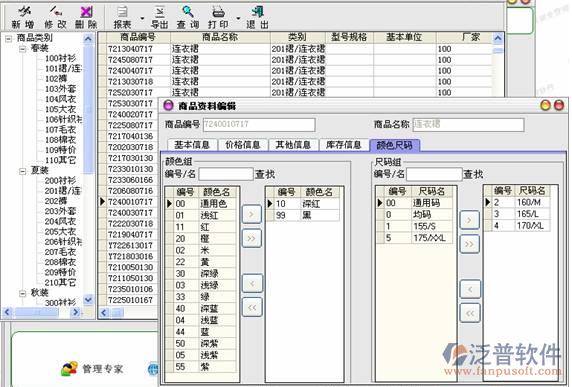
Task: Open the dropdown arrow next to 报表
Action: tap(142, 18)
